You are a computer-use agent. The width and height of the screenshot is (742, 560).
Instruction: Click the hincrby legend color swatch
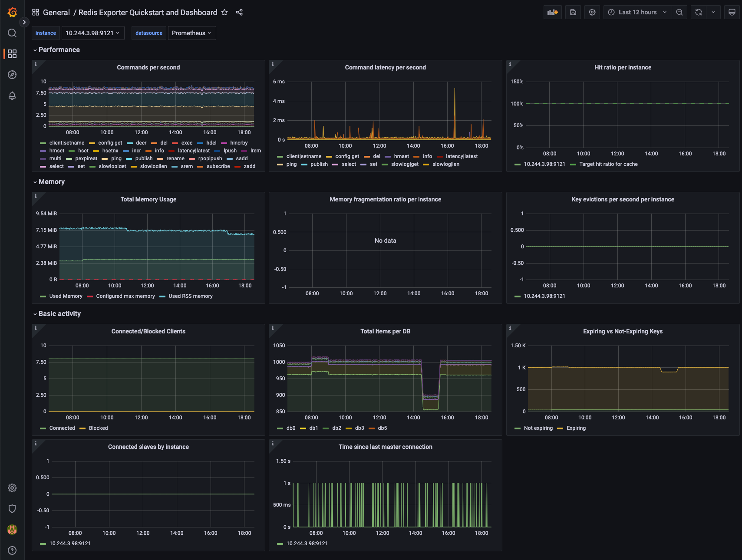pos(224,143)
